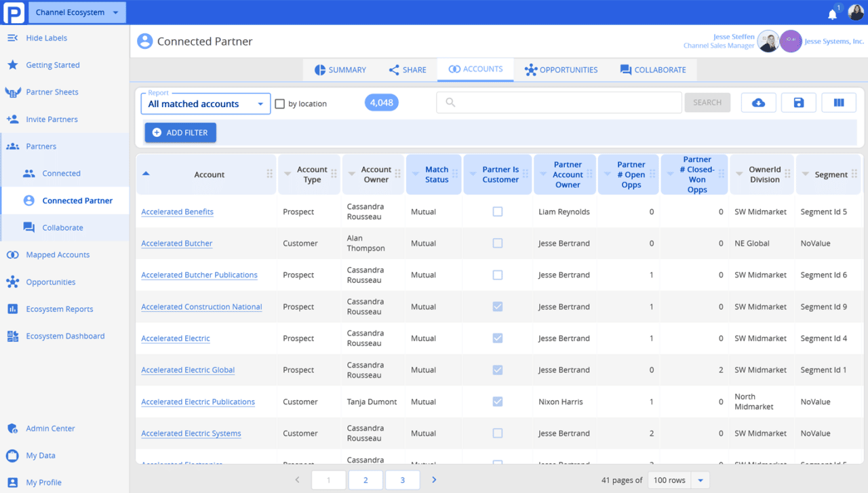This screenshot has width=868, height=493.
Task: Click Hide Labels in the sidebar
Action: pyautogui.click(x=46, y=38)
